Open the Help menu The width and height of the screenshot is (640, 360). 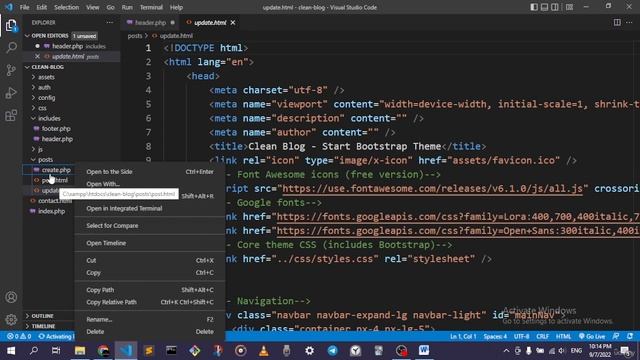[176, 7]
